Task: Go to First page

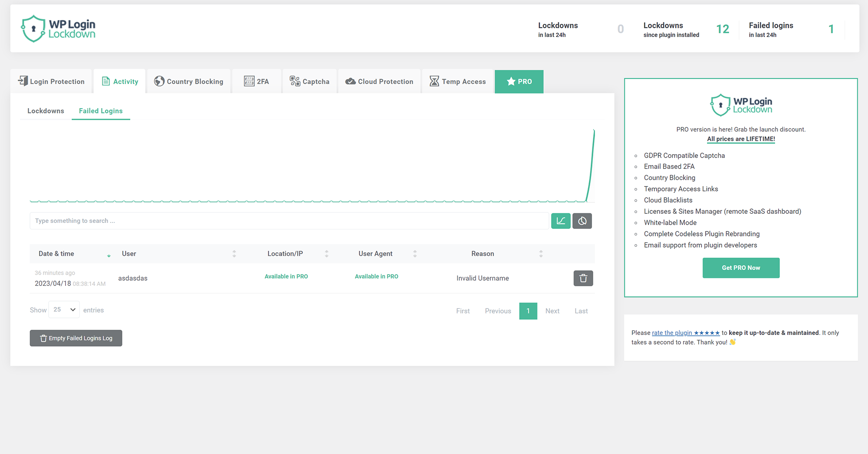Action: [463, 311]
